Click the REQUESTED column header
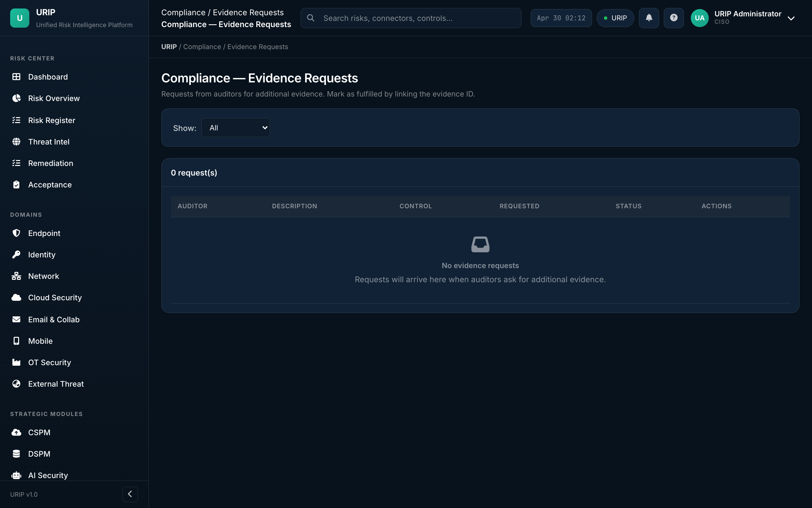Screen dimensions: 812x508 tap(519, 206)
